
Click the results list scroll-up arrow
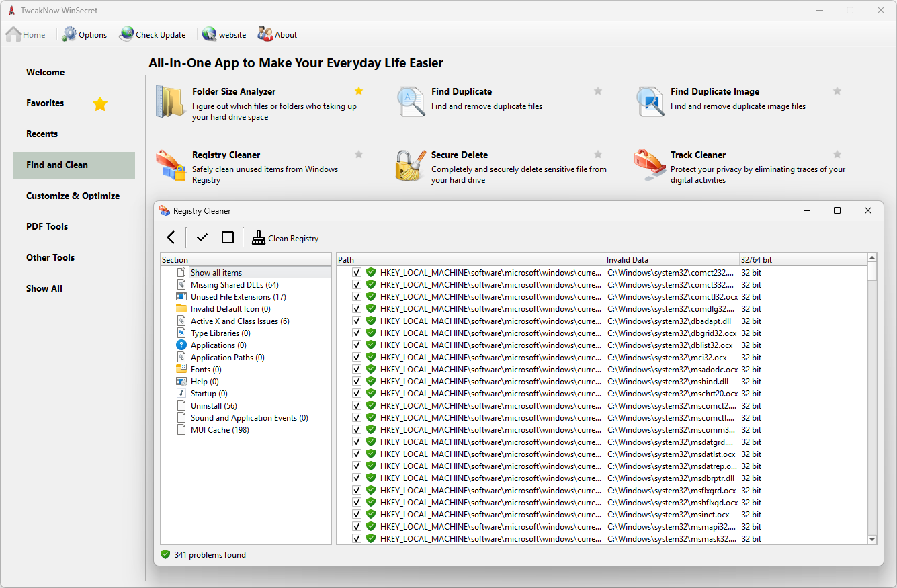[x=872, y=257]
